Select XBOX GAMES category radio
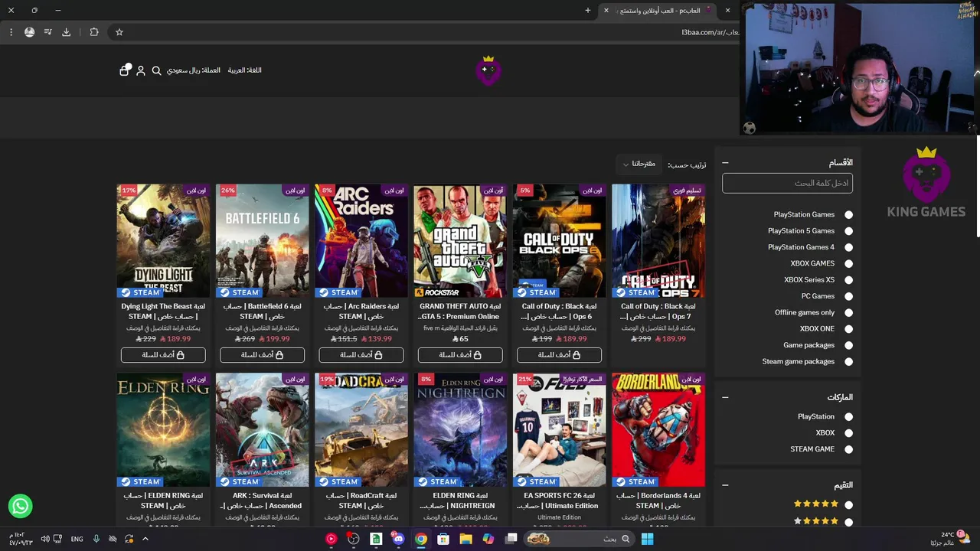This screenshot has height=551, width=980. tap(848, 264)
